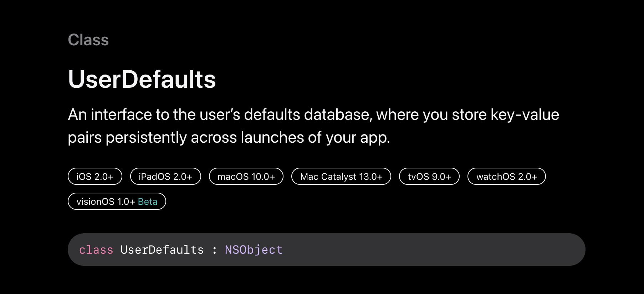
Task: Click 'launches of your app' text
Action: tap(315, 138)
